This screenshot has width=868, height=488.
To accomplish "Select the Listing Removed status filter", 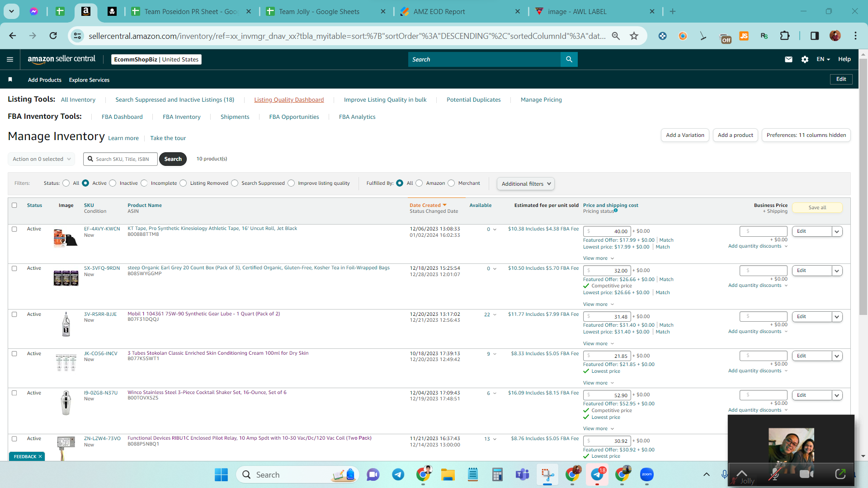I will [x=183, y=183].
